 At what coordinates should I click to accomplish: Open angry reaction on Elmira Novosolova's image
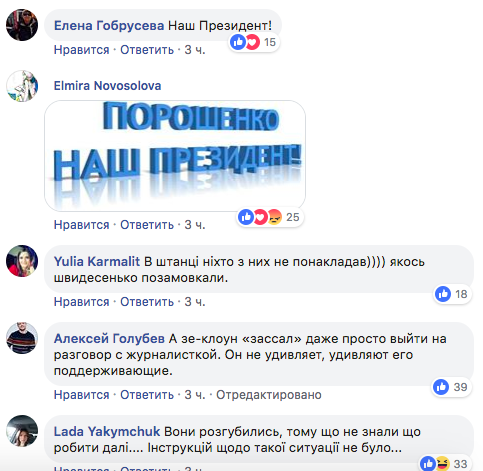[x=274, y=217]
